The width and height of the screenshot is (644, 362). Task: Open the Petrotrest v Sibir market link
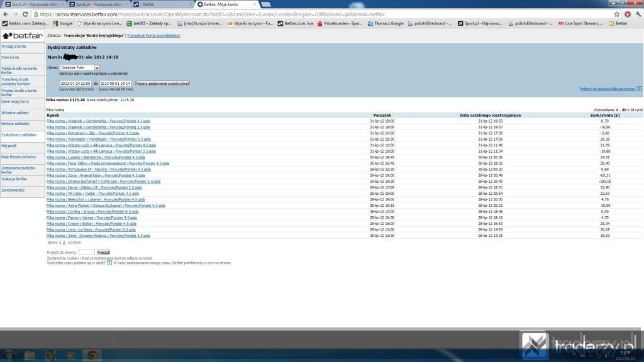(x=93, y=133)
